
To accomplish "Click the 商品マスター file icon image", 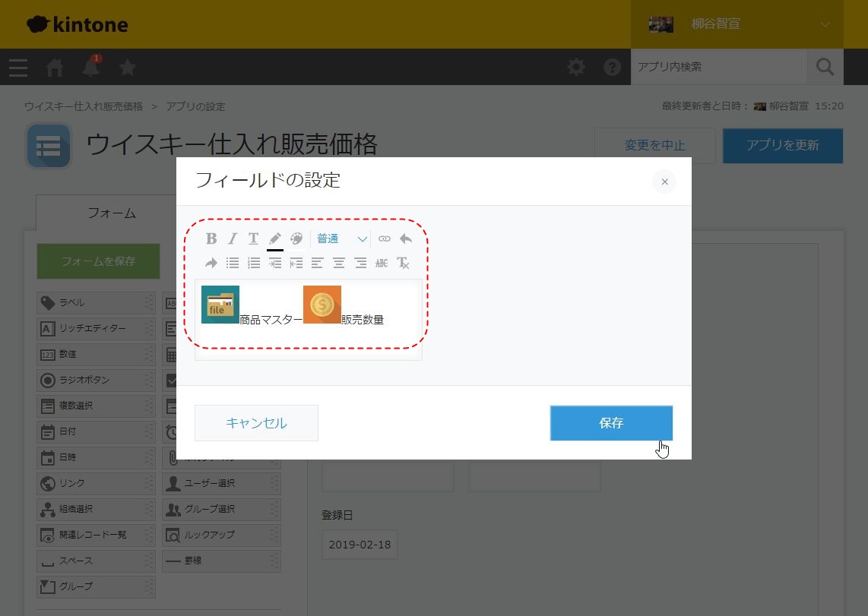I will pyautogui.click(x=220, y=304).
